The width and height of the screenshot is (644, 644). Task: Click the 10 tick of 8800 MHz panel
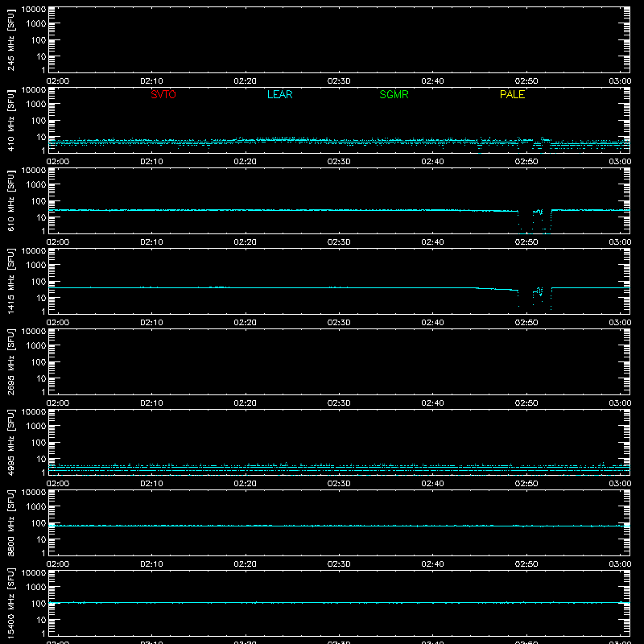pyautogui.click(x=41, y=539)
